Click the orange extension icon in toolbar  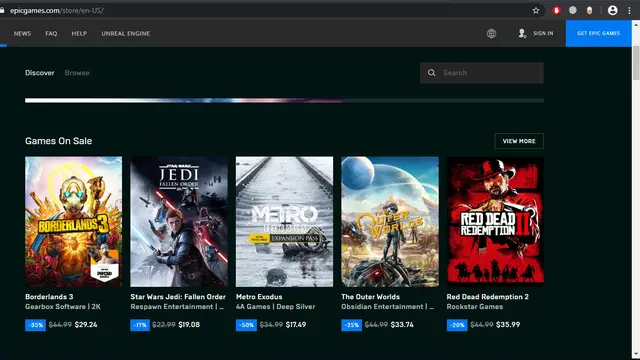589,11
